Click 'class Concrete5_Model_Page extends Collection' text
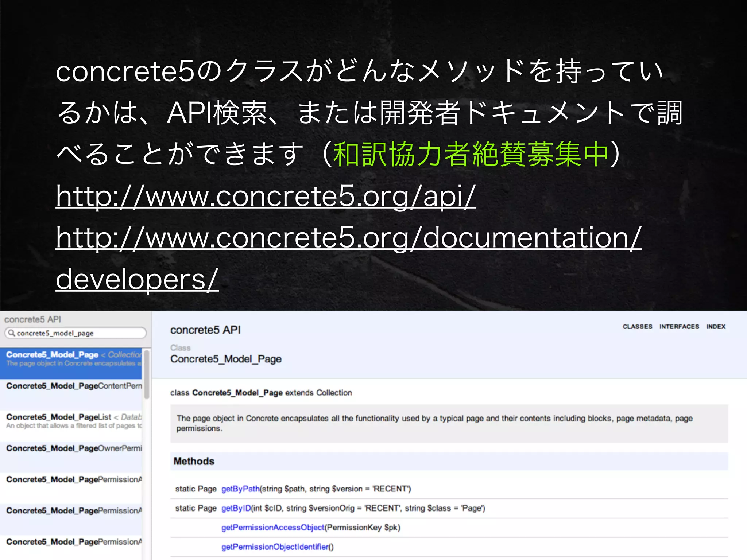747x560 pixels. tap(261, 393)
